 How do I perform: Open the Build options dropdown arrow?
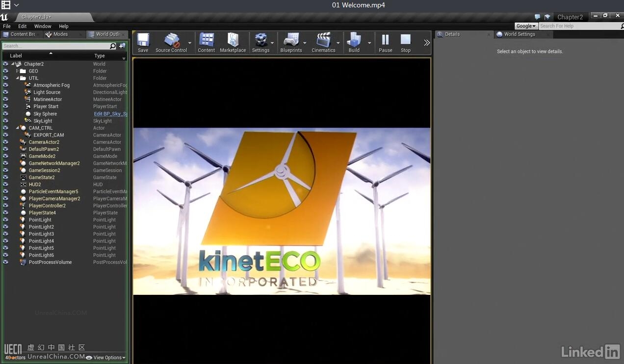[x=369, y=43]
